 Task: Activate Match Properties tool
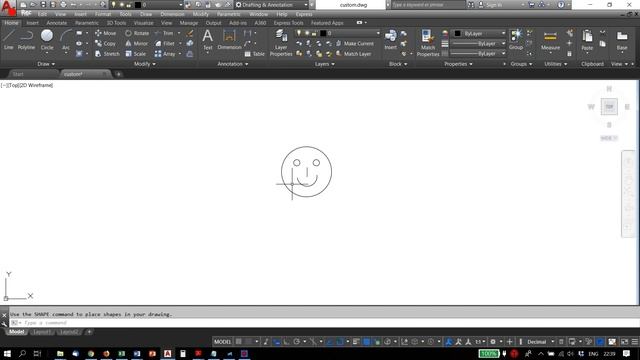click(x=428, y=42)
